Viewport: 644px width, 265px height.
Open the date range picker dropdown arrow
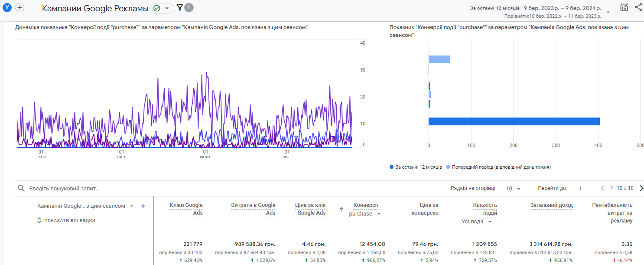(608, 12)
